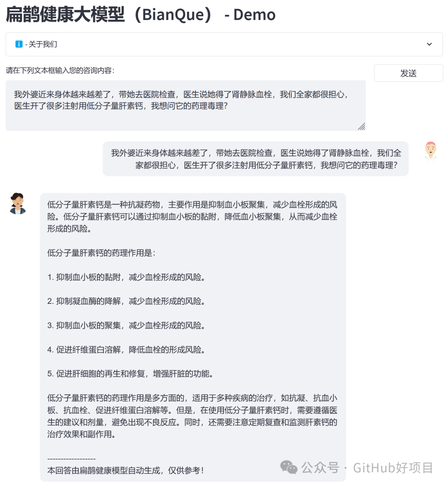The width and height of the screenshot is (448, 486).
Task: Click the user's question message bubble
Action: (x=256, y=159)
